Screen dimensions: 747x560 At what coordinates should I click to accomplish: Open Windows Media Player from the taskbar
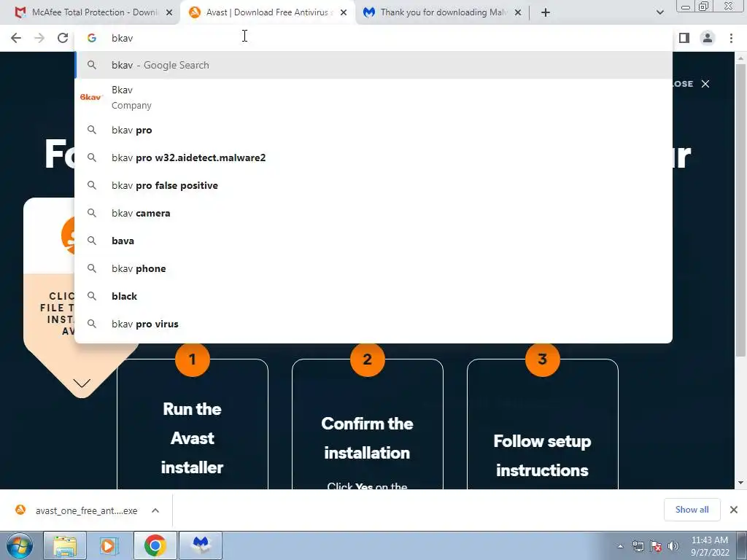click(109, 545)
